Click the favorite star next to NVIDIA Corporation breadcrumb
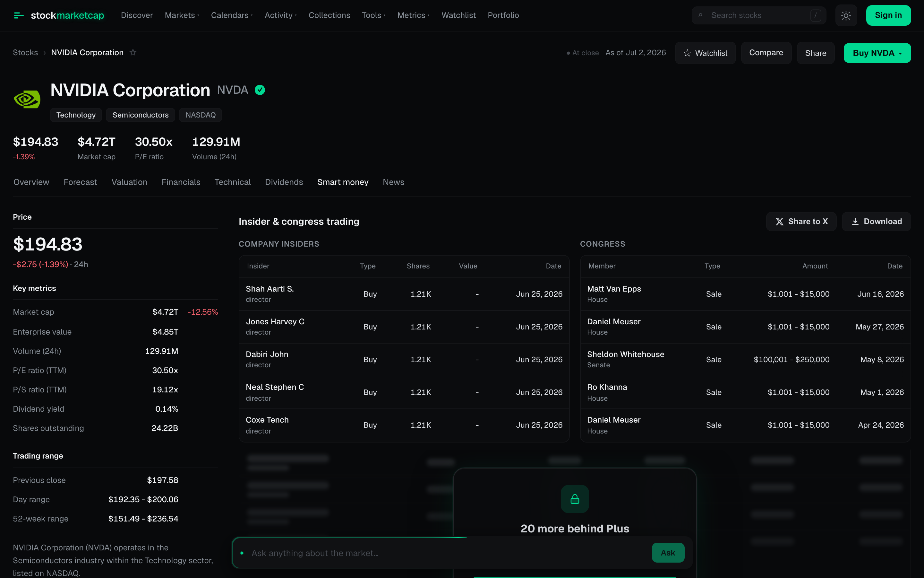 tap(133, 52)
